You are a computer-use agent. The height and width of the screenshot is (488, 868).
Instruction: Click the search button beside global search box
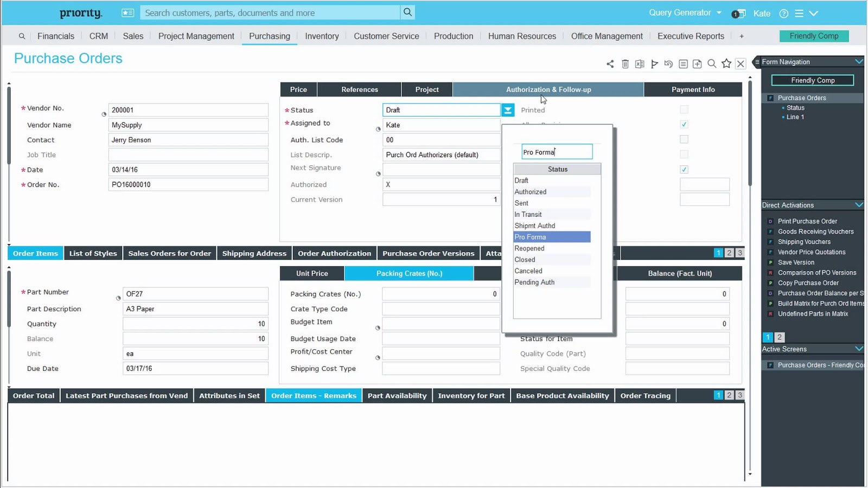(407, 12)
